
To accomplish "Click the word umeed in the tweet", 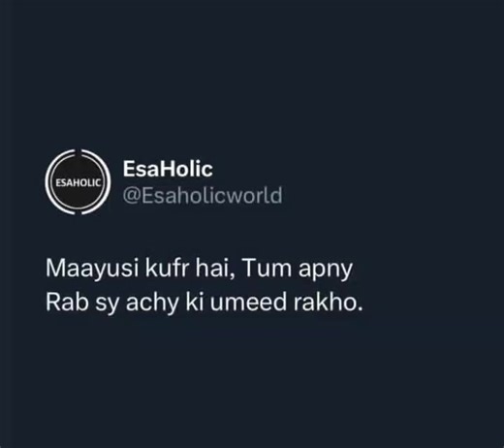I will click(248, 302).
